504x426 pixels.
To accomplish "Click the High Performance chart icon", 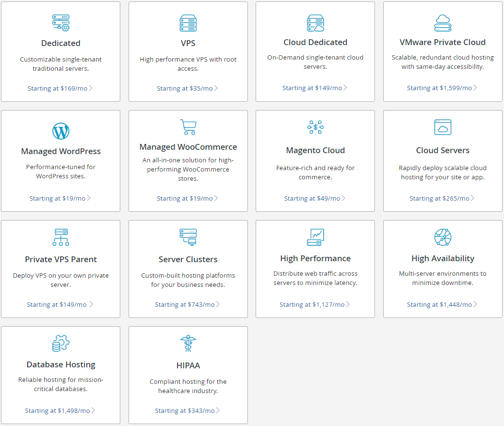I will [x=315, y=237].
